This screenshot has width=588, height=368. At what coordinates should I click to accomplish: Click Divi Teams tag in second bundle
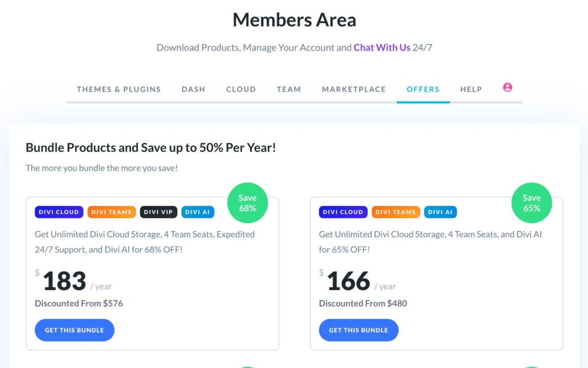click(395, 212)
